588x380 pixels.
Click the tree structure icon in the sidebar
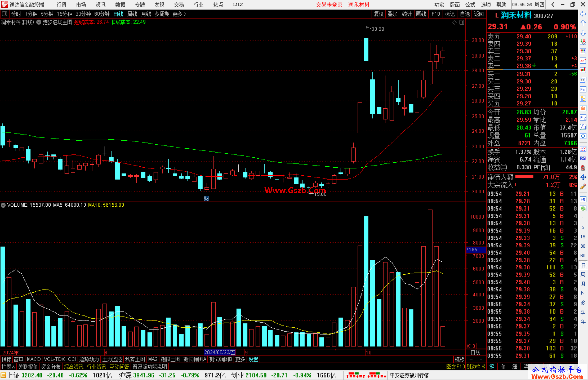pyautogui.click(x=583, y=99)
